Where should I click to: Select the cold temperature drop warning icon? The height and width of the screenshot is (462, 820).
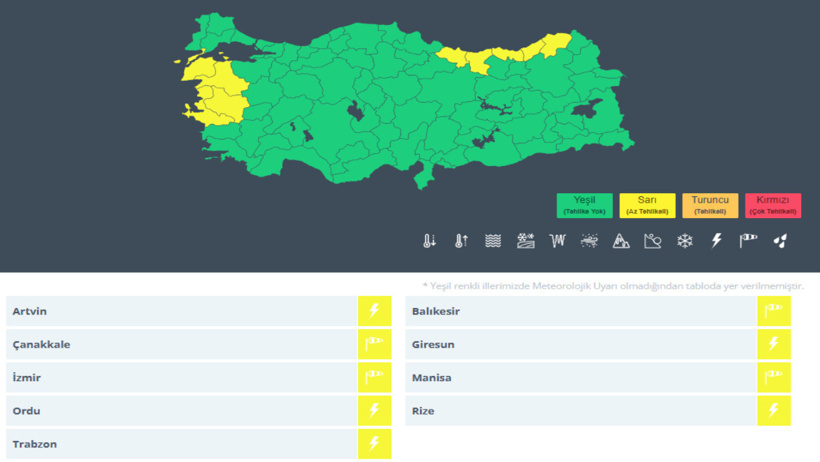429,241
